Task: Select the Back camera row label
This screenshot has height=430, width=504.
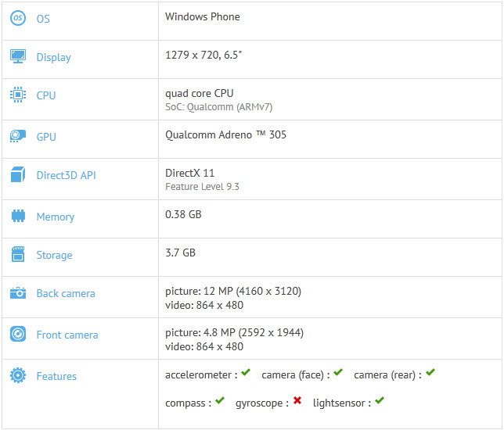Action: [66, 293]
